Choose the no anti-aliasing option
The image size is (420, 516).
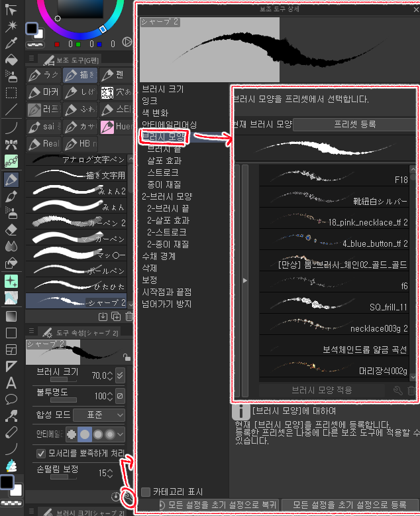(72, 434)
